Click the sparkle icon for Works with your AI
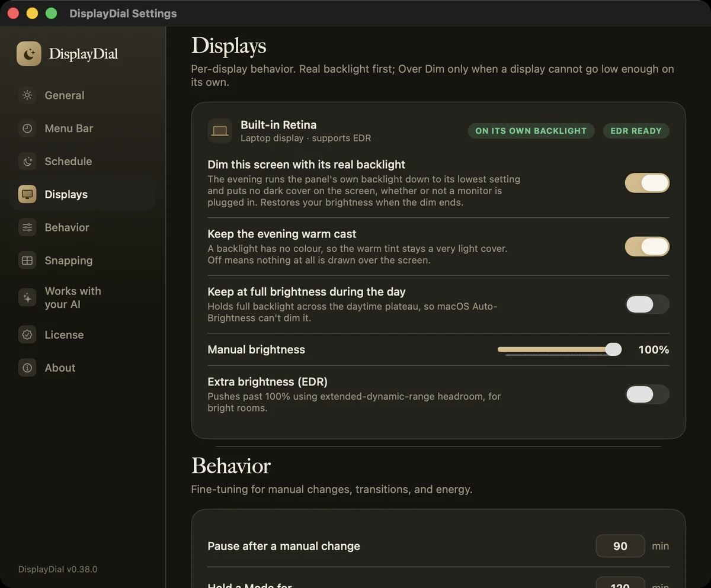Viewport: 711px width, 588px height. tap(27, 298)
